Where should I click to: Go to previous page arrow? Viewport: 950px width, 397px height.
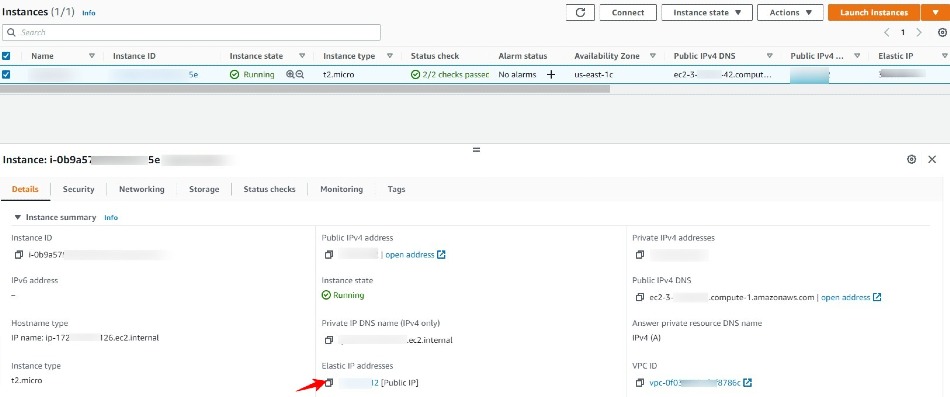[886, 33]
